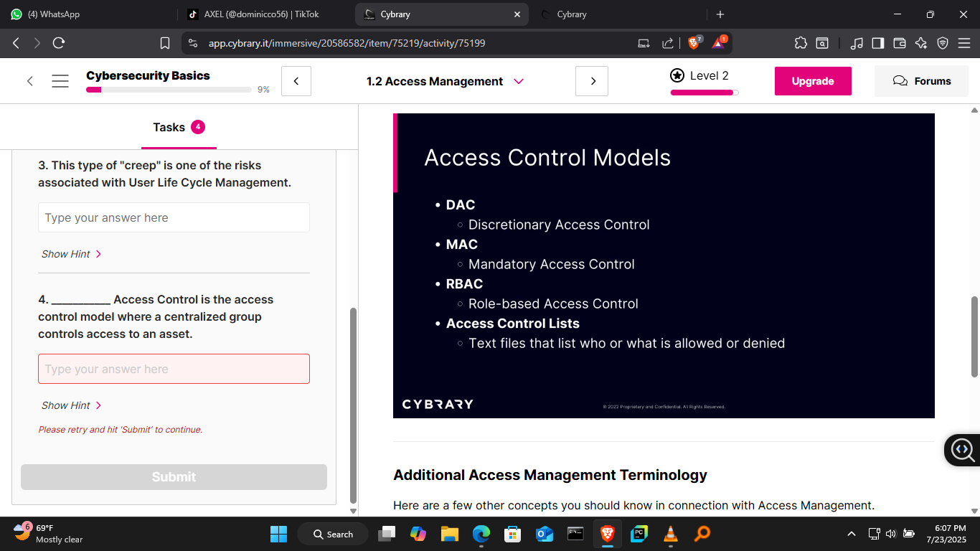Click the pink Upgrade button
Image resolution: width=980 pixels, height=551 pixels.
pyautogui.click(x=812, y=81)
